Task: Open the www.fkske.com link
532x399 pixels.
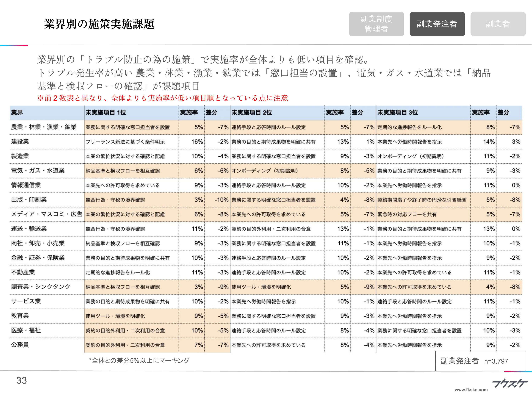Action: (471, 390)
